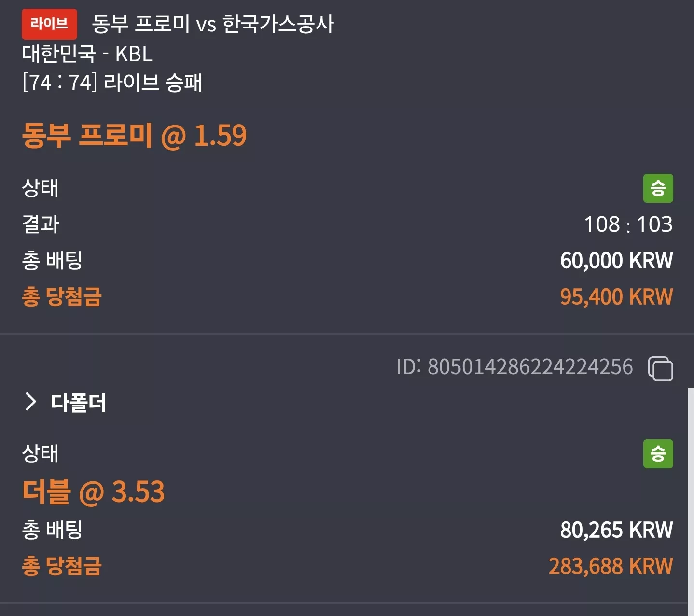The image size is (694, 616).
Task: Click the 283,688 KRW winnings amount
Action: [x=611, y=566]
